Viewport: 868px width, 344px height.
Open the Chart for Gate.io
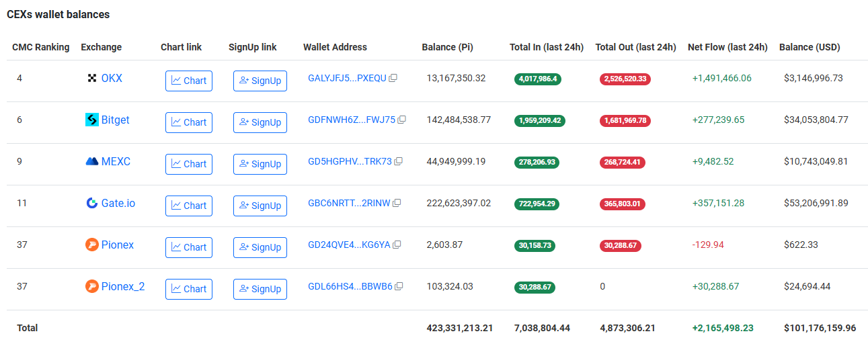tap(189, 206)
